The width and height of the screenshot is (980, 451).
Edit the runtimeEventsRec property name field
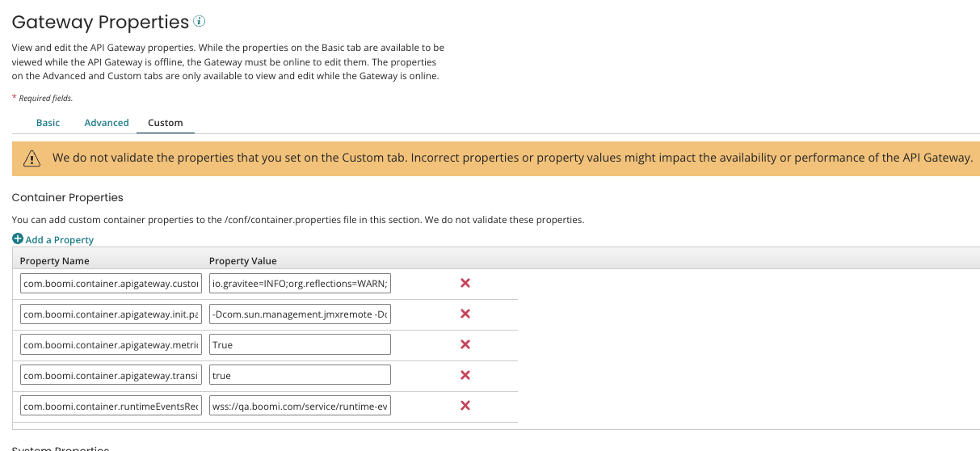[x=111, y=407]
